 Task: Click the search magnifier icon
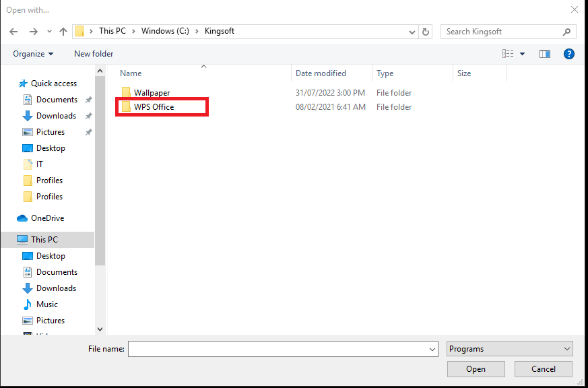(x=566, y=32)
